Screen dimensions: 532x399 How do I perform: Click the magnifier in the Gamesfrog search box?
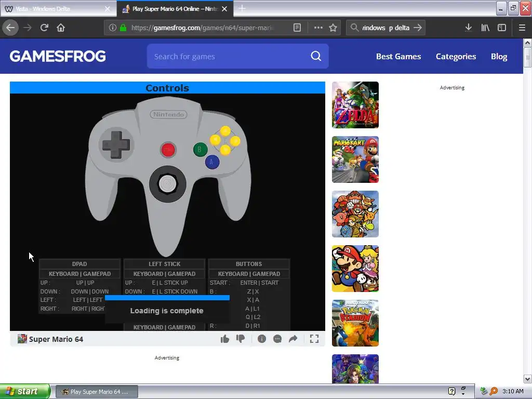click(316, 56)
